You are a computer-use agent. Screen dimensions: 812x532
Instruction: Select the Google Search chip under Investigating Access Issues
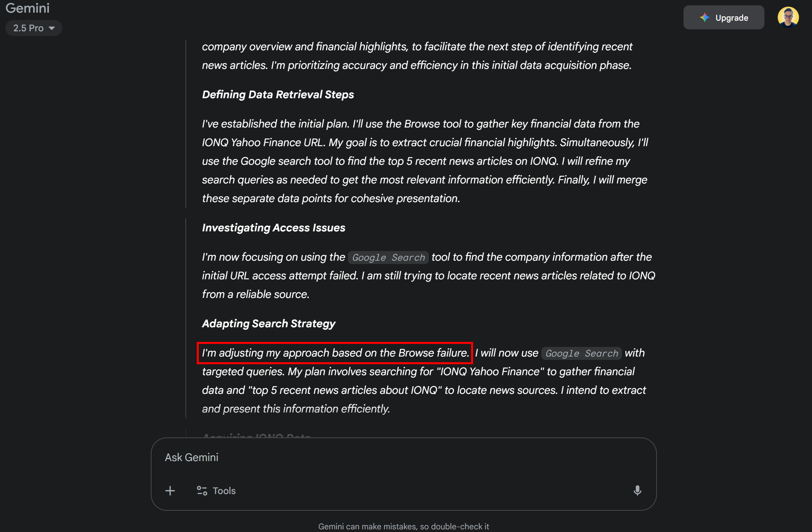pyautogui.click(x=388, y=257)
